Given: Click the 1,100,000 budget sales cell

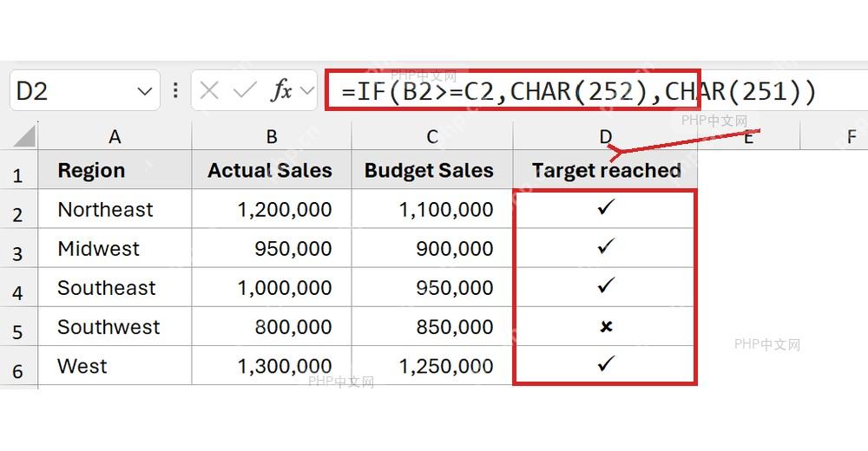Looking at the screenshot, I should pyautogui.click(x=432, y=209).
